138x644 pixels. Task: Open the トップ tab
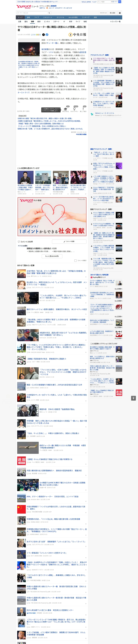click(x=20, y=17)
